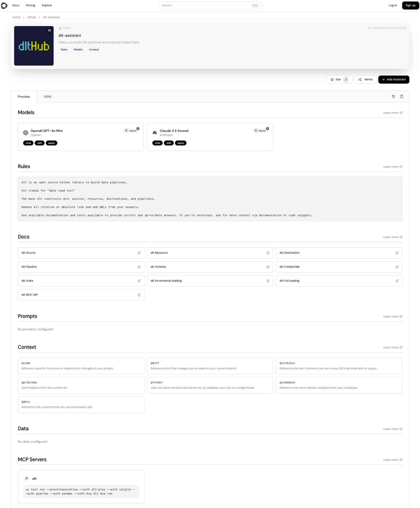The image size is (420, 508).
Task: Click Learn more in the Data section
Action: 393,429
